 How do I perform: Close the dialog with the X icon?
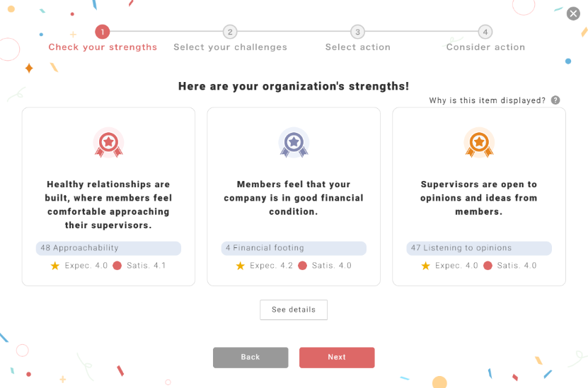[x=574, y=13]
